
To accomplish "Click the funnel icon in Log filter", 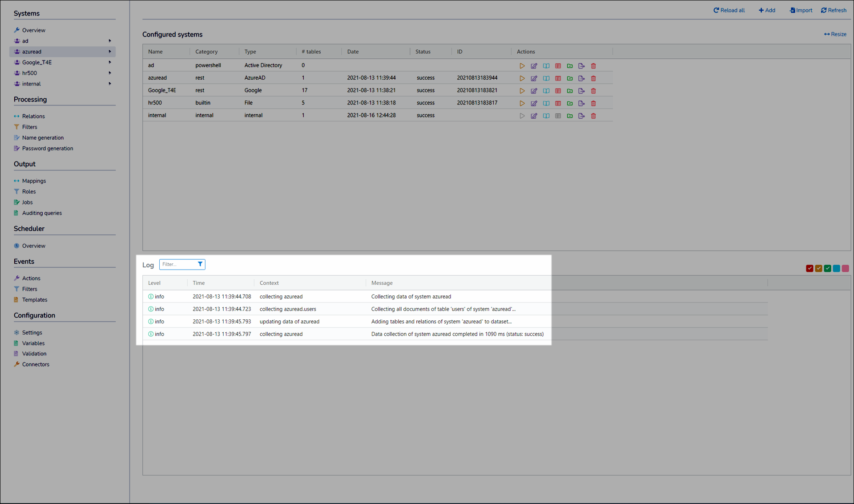I will click(x=200, y=264).
